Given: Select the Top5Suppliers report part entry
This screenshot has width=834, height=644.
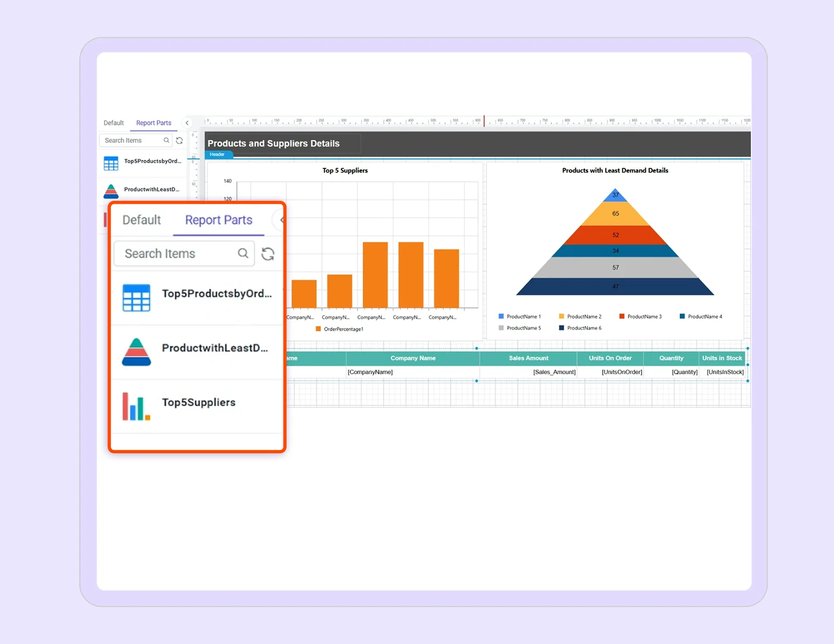Looking at the screenshot, I should [198, 402].
